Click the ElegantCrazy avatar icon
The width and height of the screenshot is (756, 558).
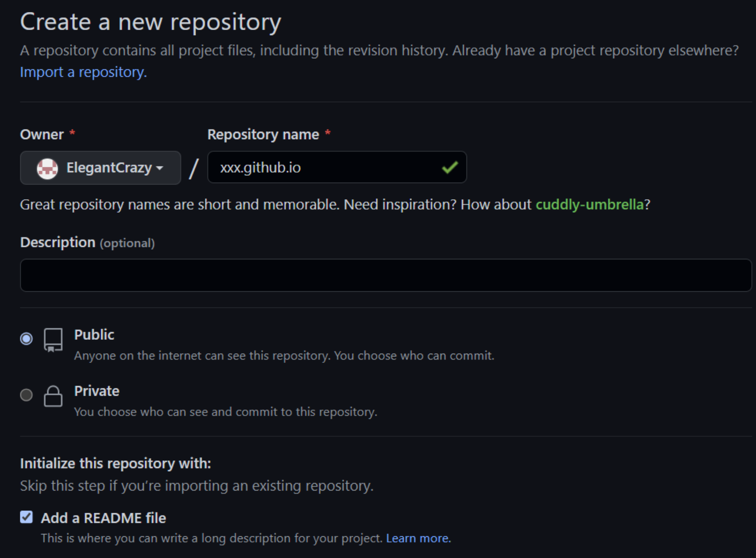[x=47, y=168]
